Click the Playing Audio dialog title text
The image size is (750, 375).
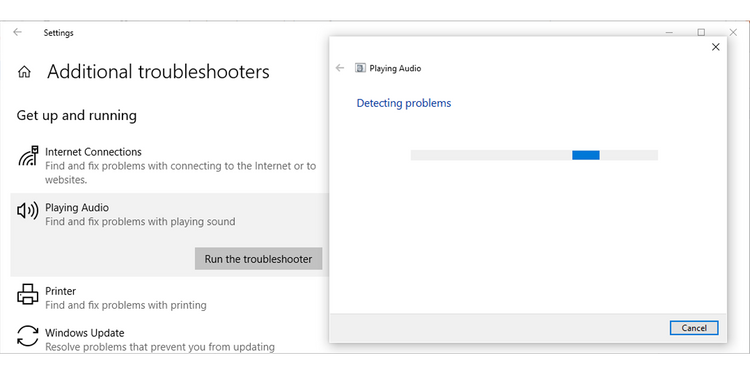point(395,68)
